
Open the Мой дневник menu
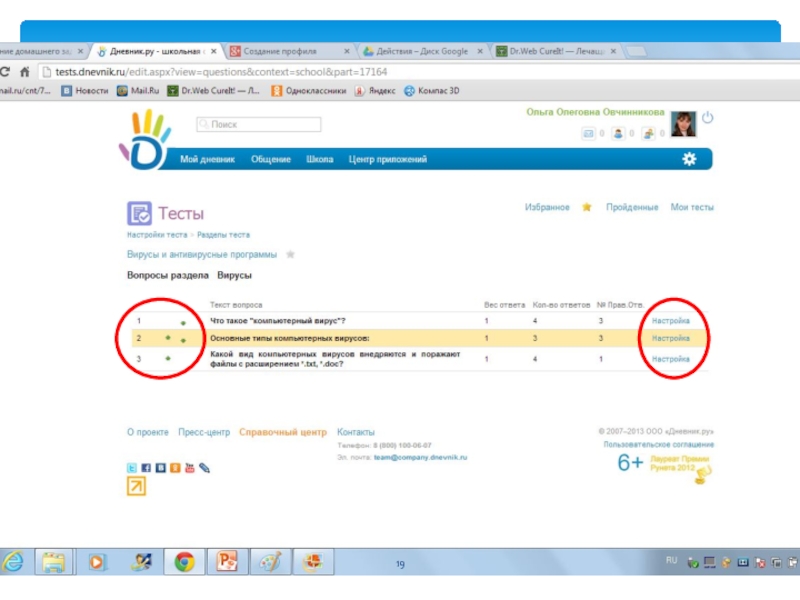207,159
